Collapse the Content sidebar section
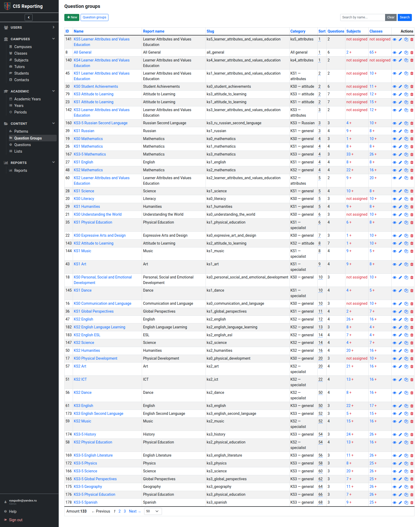 point(54,123)
